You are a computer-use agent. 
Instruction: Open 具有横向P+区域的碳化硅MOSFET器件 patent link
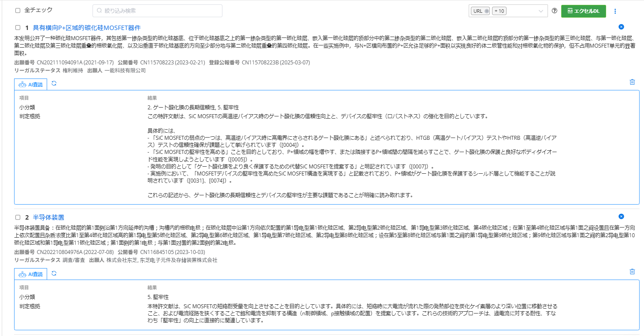pos(87,28)
